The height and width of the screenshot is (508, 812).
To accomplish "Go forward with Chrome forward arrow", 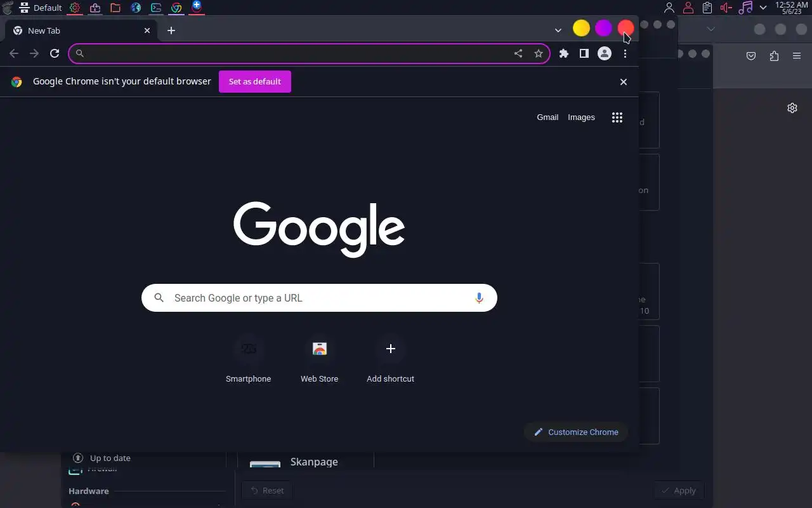I will coord(34,53).
